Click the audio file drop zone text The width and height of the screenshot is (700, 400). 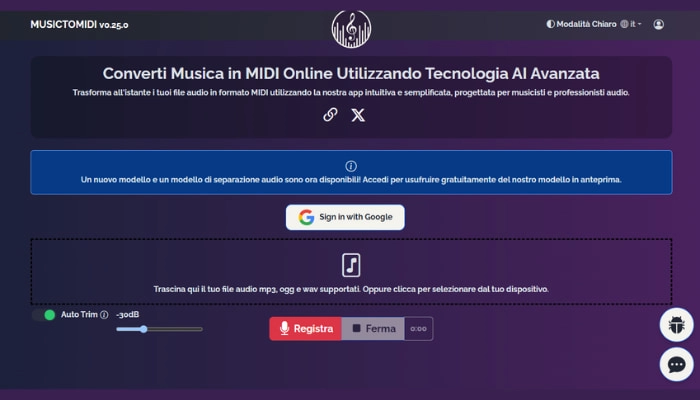[x=351, y=289]
